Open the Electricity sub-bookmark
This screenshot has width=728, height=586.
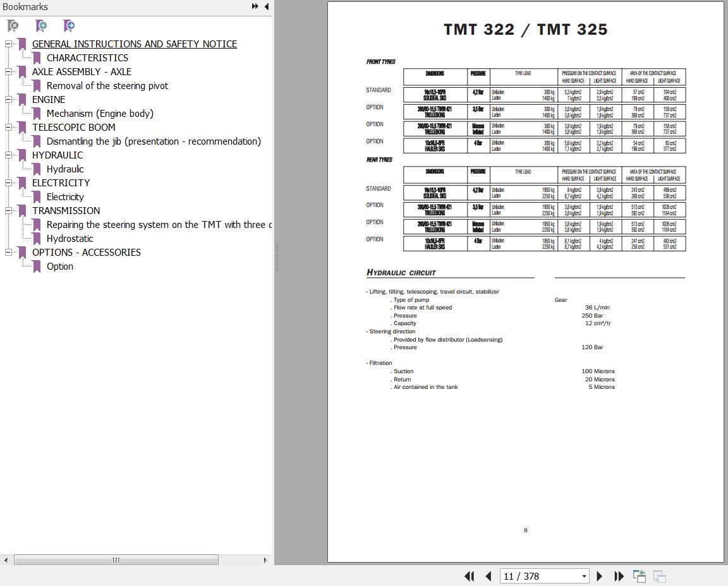[65, 197]
